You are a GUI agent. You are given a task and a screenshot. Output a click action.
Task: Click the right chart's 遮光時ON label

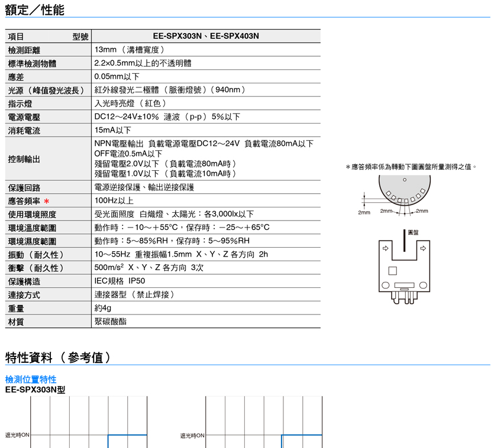click(x=192, y=436)
